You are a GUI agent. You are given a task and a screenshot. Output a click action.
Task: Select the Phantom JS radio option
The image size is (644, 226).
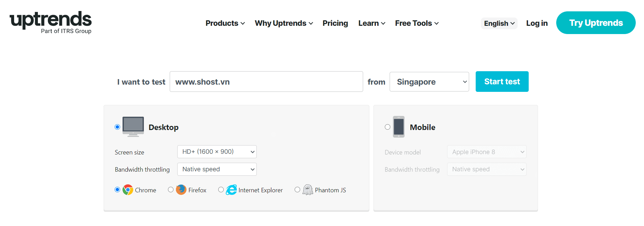[297, 190]
